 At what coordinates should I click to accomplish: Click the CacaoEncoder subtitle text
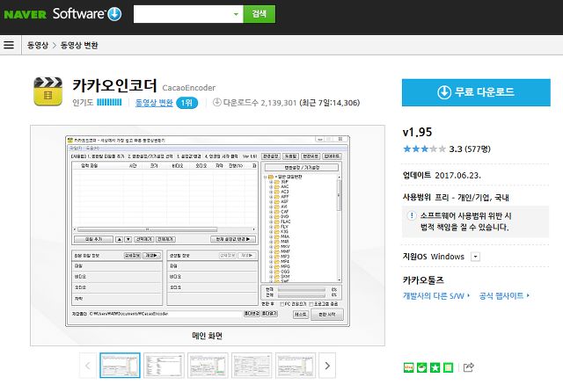pyautogui.click(x=189, y=88)
